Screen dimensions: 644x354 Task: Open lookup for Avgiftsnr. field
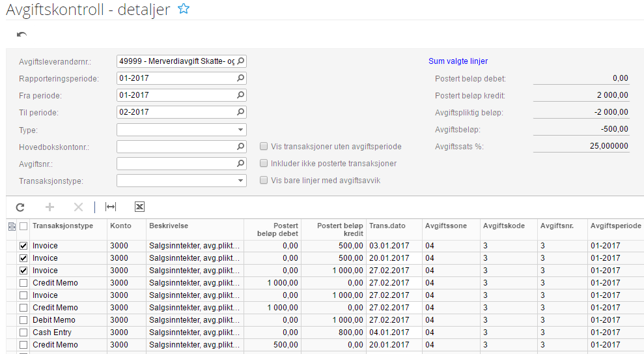[241, 164]
